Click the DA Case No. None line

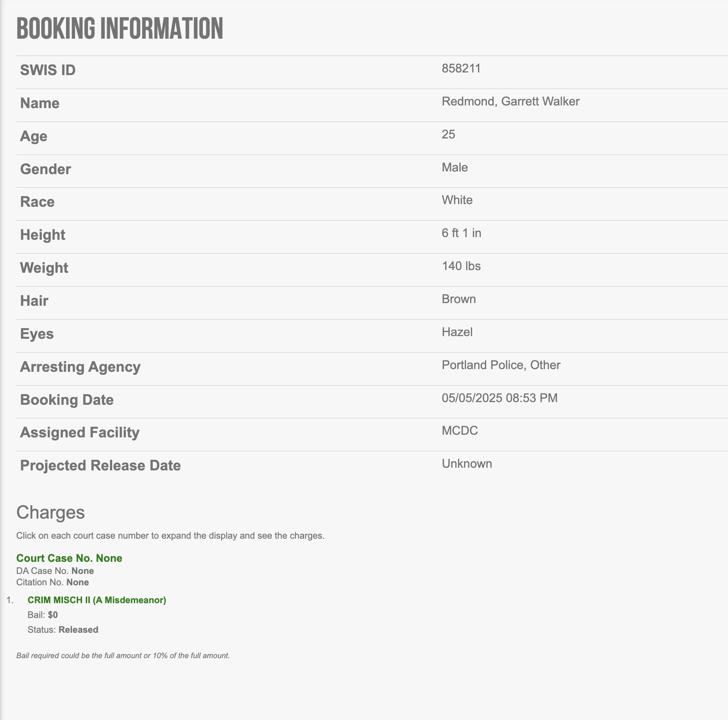[x=55, y=571]
